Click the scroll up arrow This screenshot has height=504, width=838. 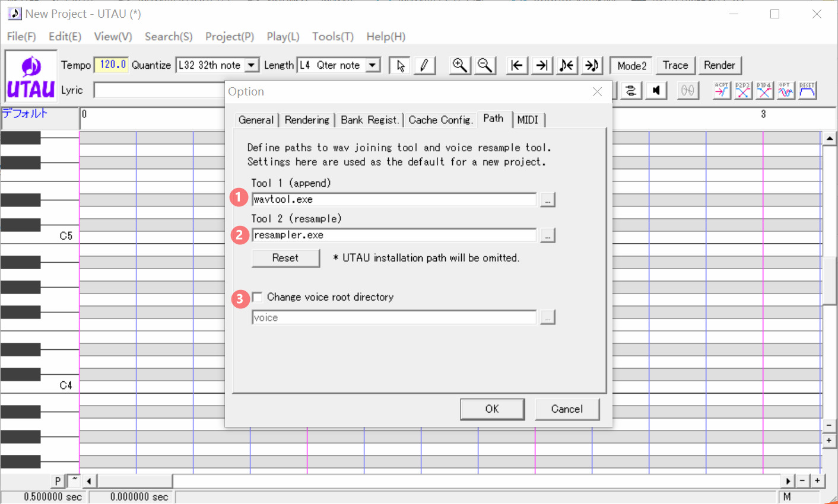(x=830, y=139)
